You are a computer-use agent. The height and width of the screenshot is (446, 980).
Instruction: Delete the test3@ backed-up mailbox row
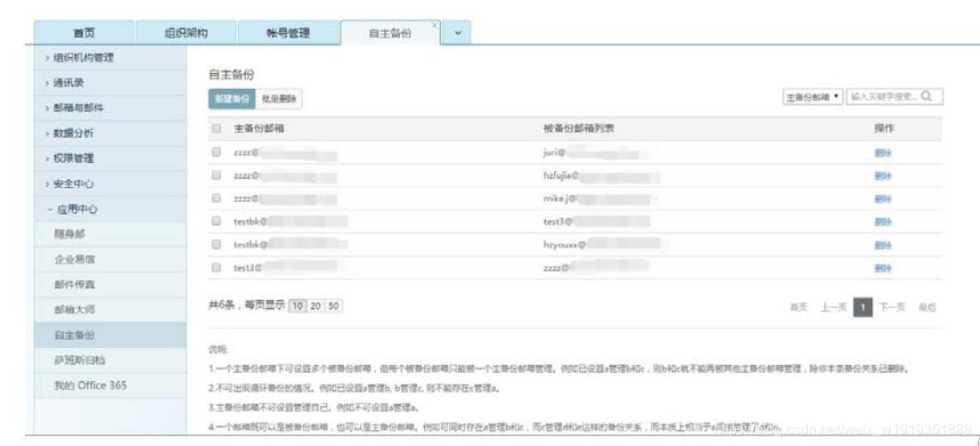click(884, 221)
